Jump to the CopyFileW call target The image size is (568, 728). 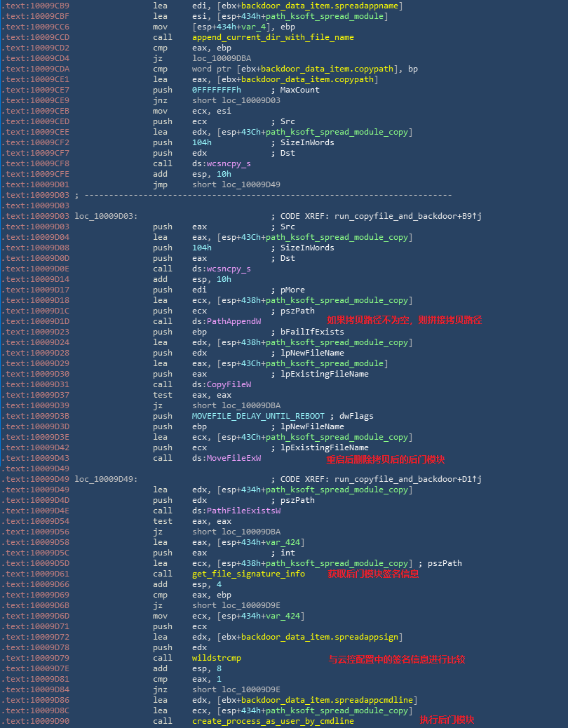229,384
